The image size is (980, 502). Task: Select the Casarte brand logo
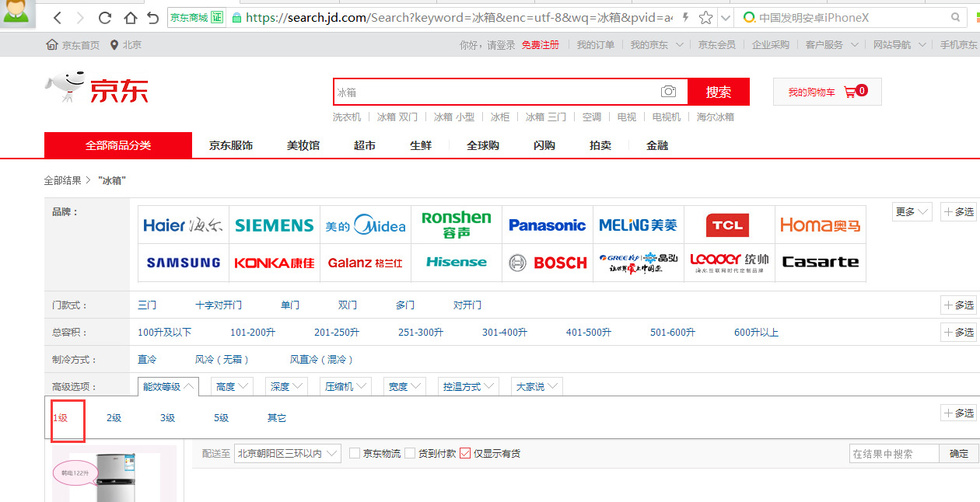(x=821, y=263)
